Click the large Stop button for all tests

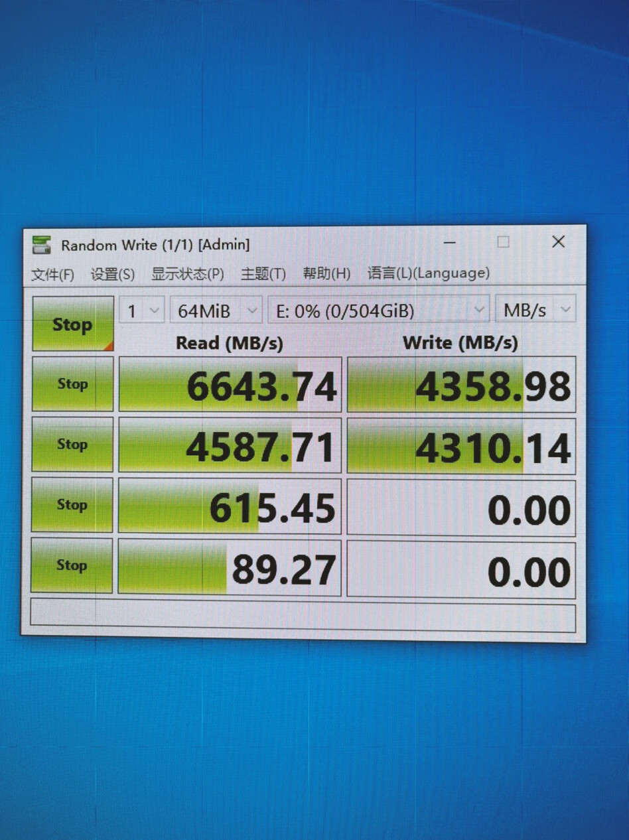point(73,324)
